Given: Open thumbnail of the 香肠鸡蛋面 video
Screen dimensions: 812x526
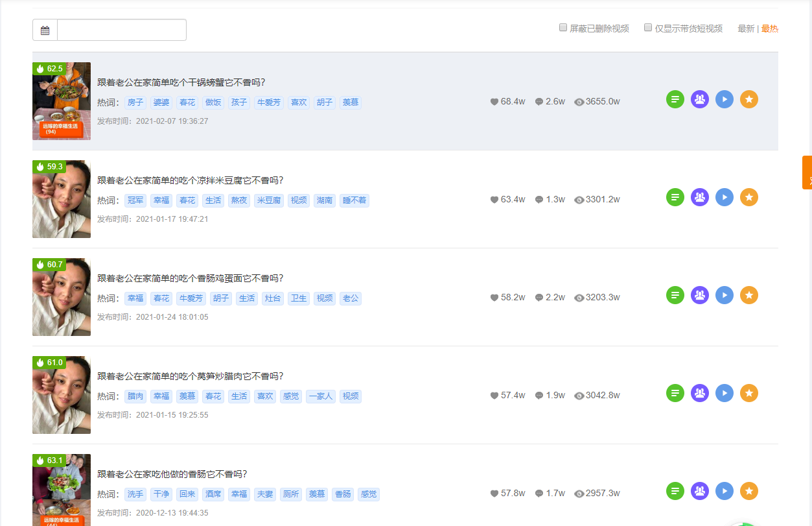Looking at the screenshot, I should (x=62, y=297).
